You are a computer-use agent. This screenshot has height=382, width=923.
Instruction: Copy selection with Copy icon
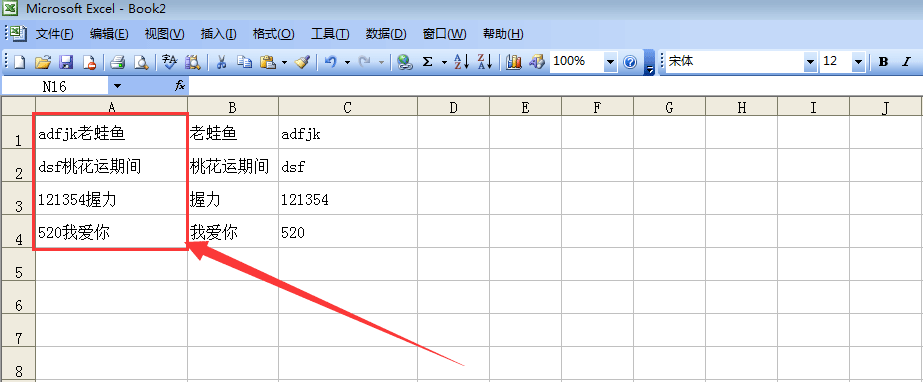pyautogui.click(x=244, y=62)
